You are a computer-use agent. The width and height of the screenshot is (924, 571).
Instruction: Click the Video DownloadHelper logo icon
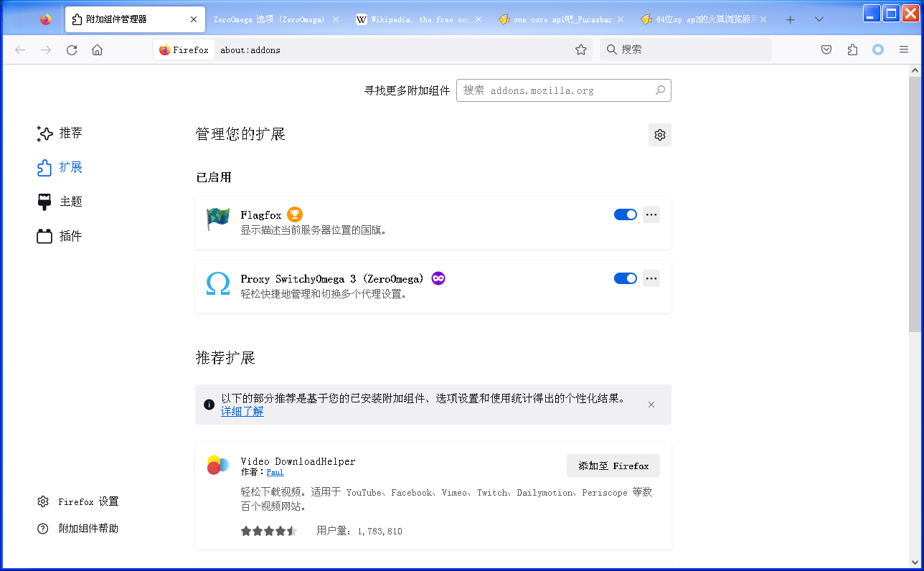(x=218, y=465)
